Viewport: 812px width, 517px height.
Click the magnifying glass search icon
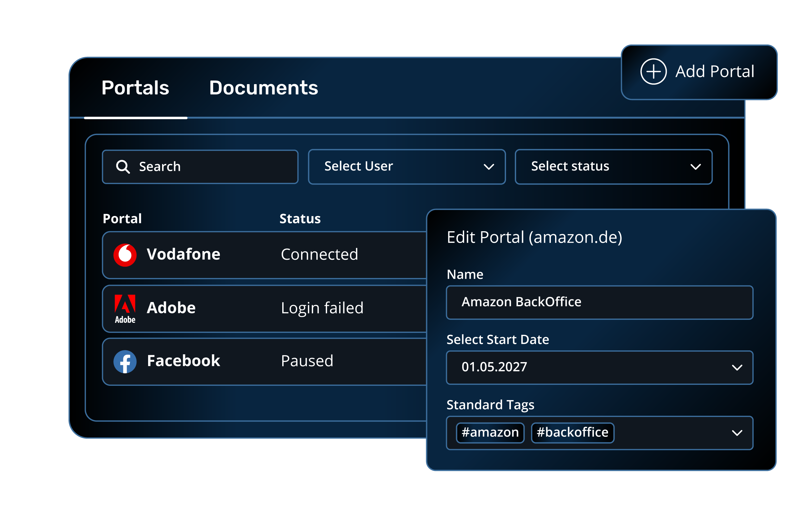[x=123, y=167]
